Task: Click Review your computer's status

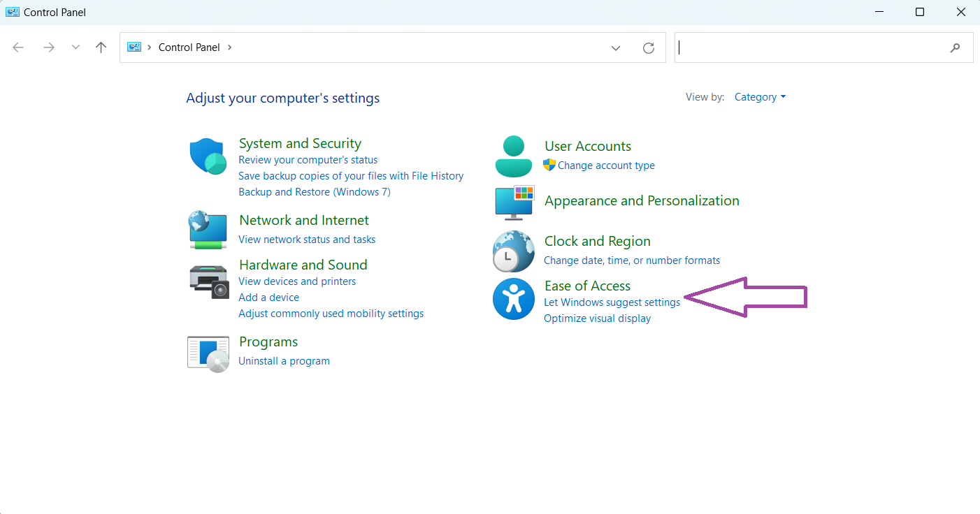Action: (x=308, y=159)
